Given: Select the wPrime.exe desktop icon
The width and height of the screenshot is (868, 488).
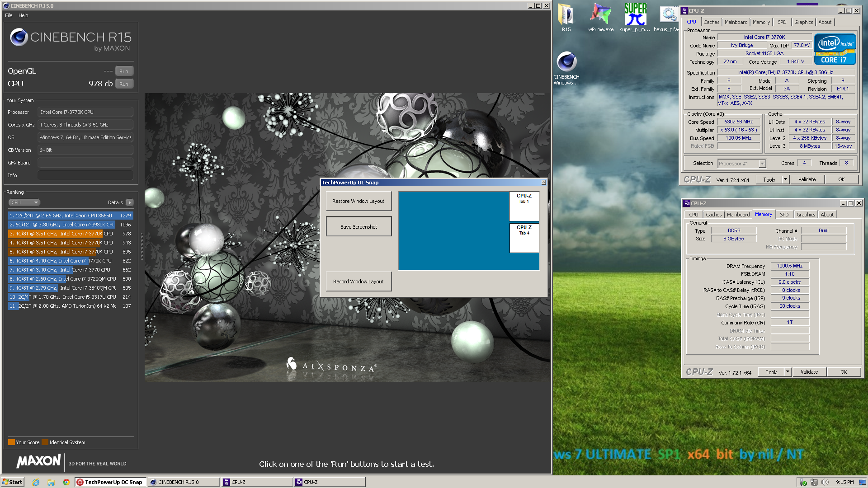Looking at the screenshot, I should [600, 17].
